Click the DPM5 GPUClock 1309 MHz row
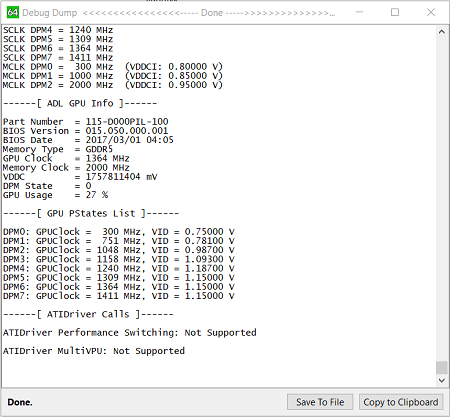Viewport: 450px width, 417px height. tap(119, 278)
